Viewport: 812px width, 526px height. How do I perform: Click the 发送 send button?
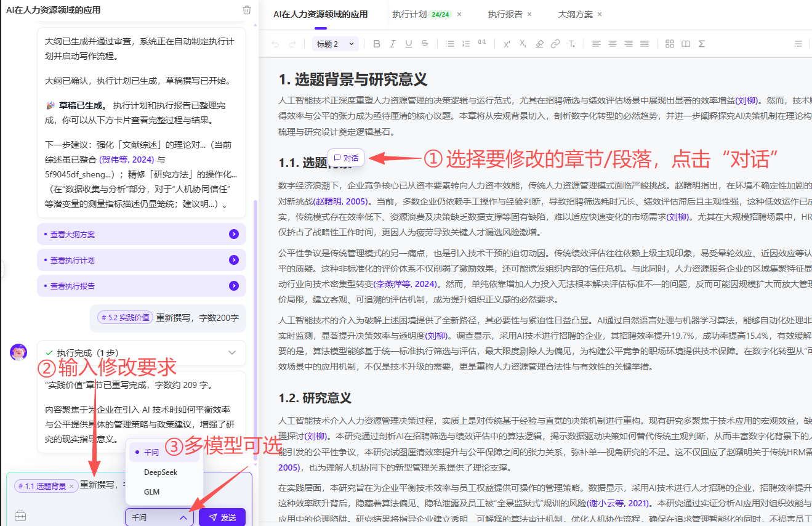click(222, 517)
